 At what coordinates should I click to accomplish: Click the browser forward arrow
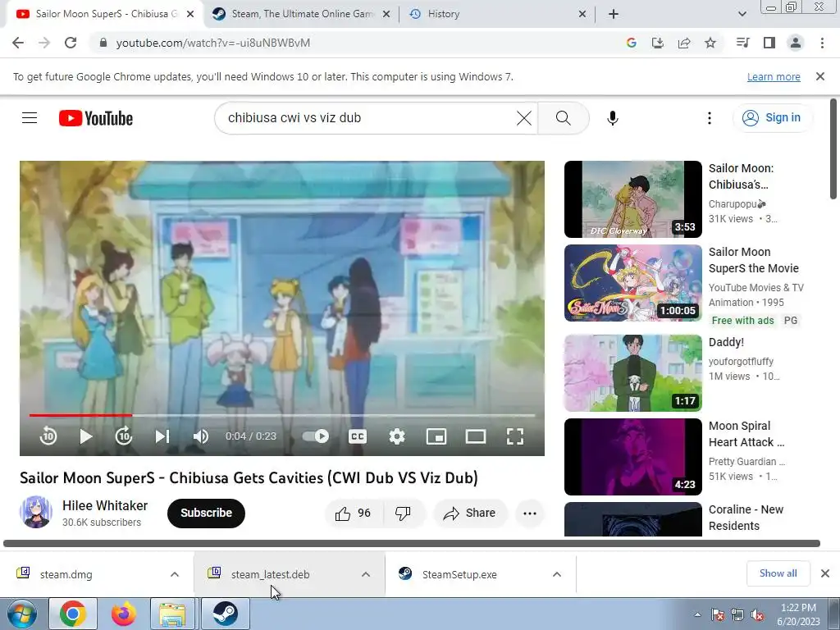(44, 43)
